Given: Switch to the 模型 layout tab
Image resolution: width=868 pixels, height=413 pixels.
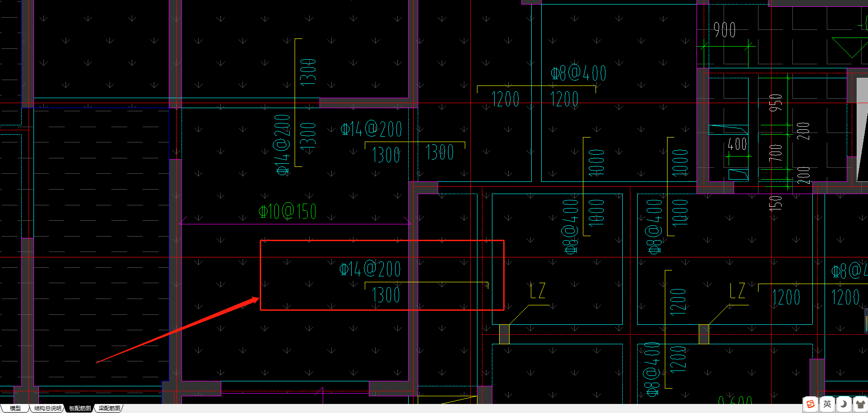Looking at the screenshot, I should pos(15,408).
